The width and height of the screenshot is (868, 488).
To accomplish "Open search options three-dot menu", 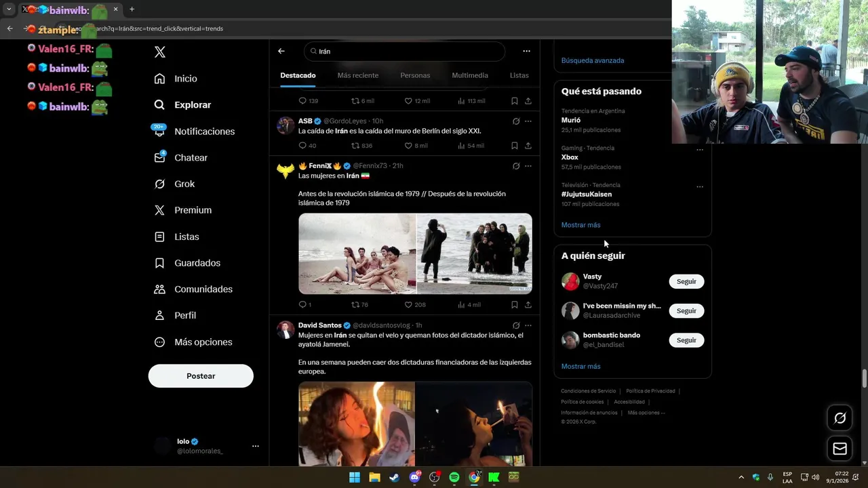I will [526, 51].
